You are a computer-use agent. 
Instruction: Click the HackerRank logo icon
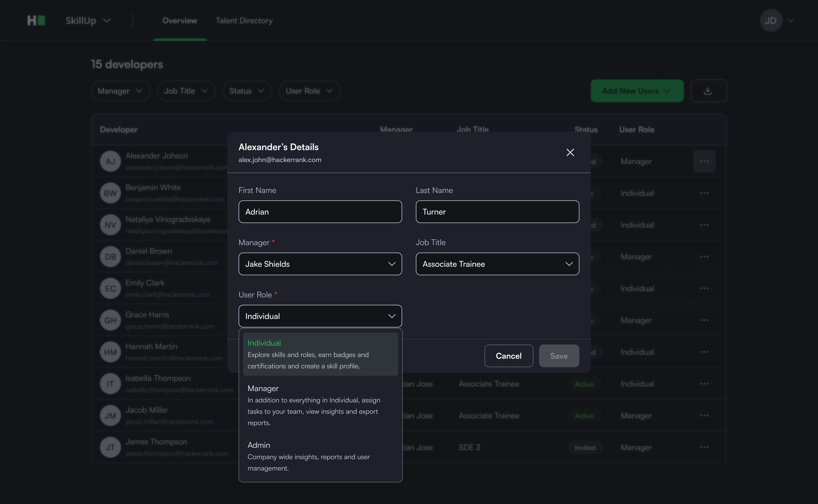(36, 21)
